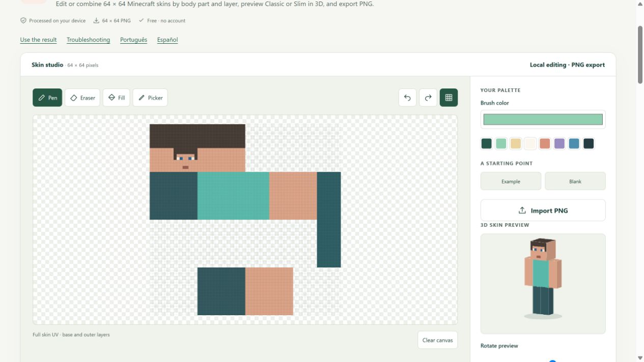Undo the last stroke
The image size is (644, 362).
[407, 98]
